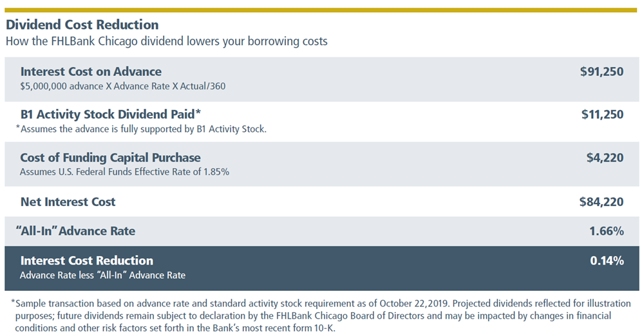Select the $84,220 net interest value

coord(601,201)
